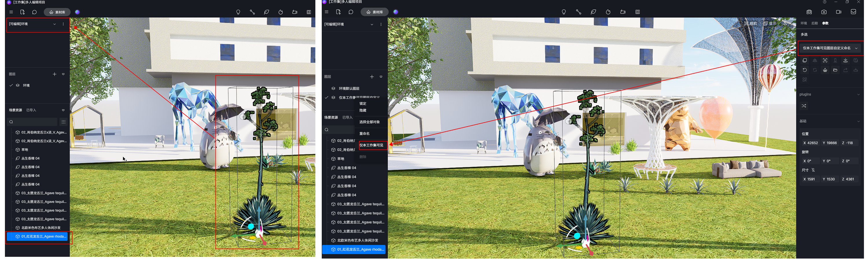Collapse the 基础 section

(858, 121)
